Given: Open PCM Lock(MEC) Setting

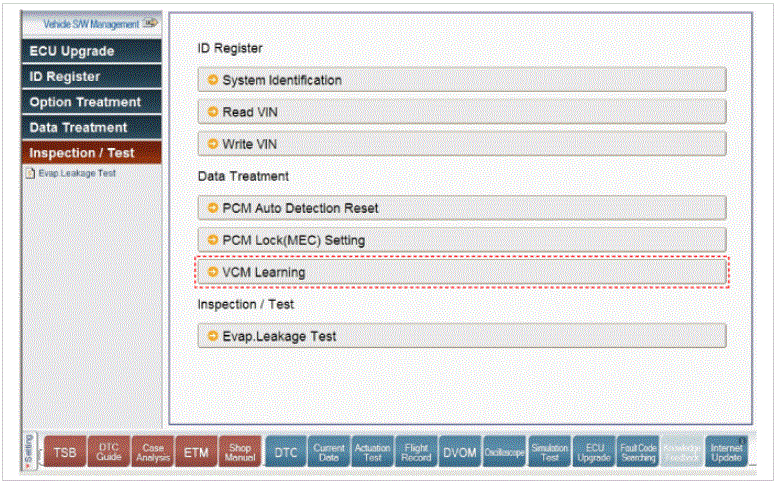Looking at the screenshot, I should click(x=461, y=240).
